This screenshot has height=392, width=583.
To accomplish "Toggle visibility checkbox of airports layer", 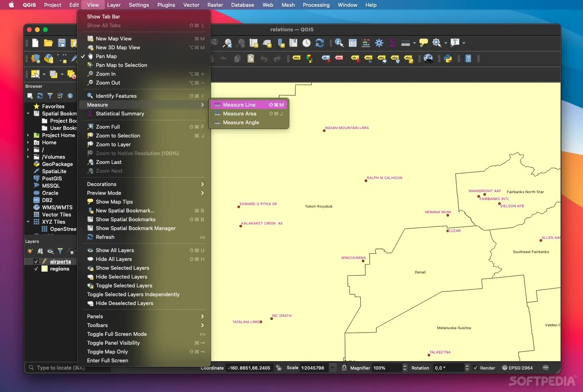I will click(36, 261).
